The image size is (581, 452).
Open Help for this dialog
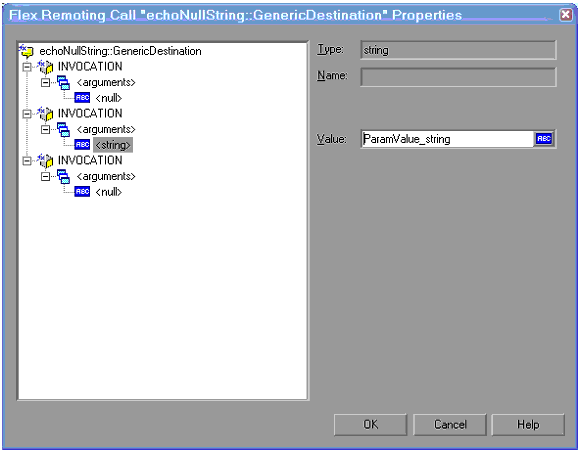pos(528,425)
